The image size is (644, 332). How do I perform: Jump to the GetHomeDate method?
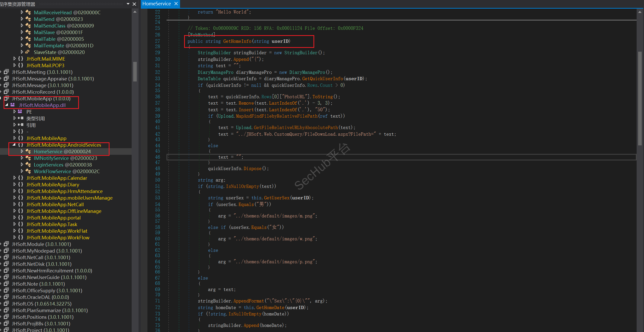(270, 308)
